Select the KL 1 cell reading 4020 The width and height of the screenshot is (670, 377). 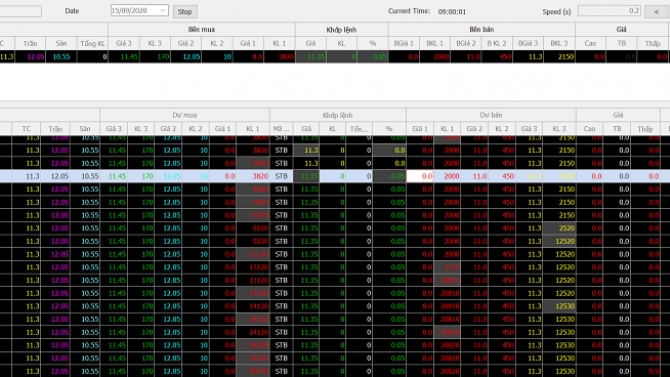(253, 189)
